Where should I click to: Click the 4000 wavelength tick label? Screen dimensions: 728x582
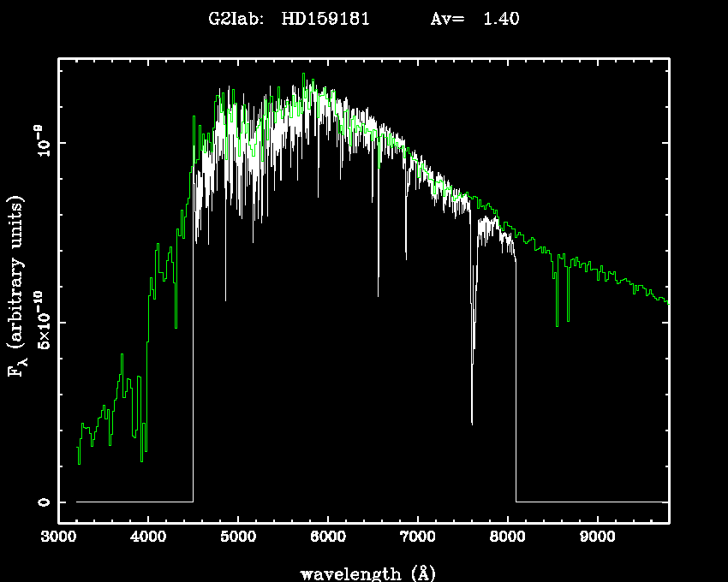pos(148,538)
